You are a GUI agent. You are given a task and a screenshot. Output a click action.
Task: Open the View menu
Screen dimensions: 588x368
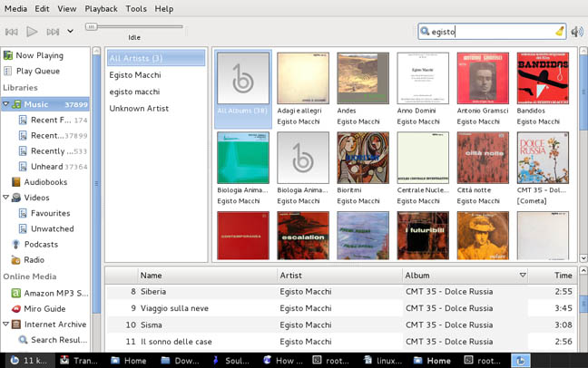click(67, 9)
